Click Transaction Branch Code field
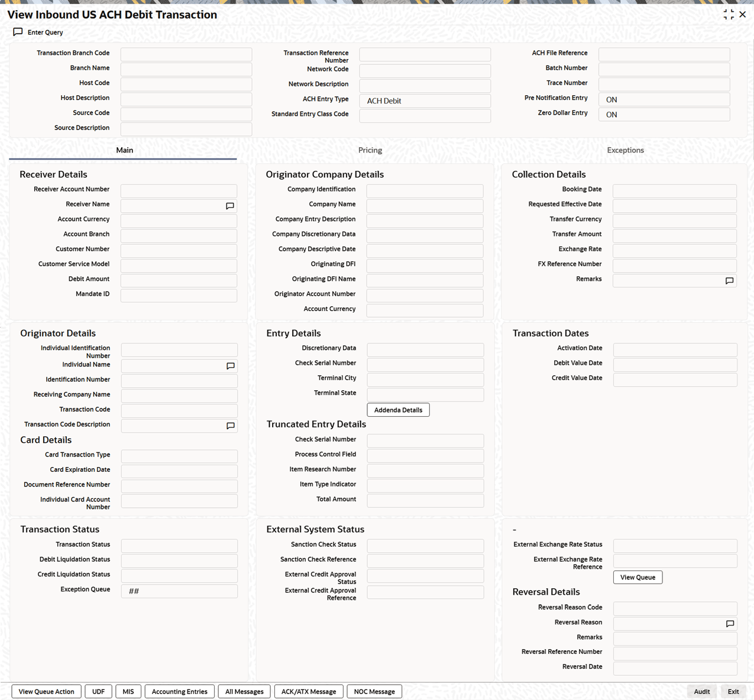This screenshot has width=754, height=700. click(186, 54)
